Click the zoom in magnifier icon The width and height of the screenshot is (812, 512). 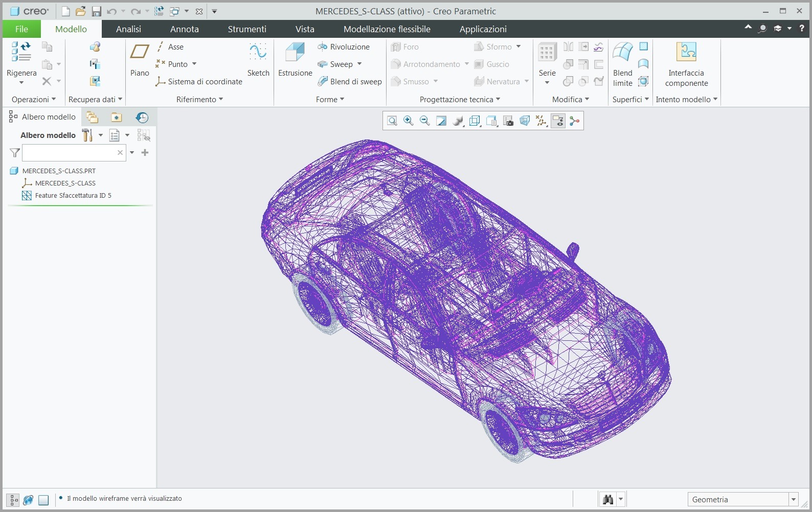point(409,121)
